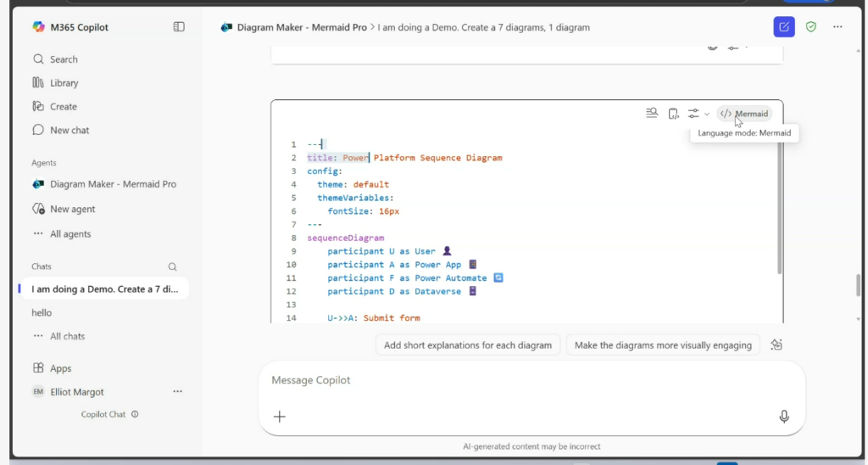Expand the code settings sliders dropdown
The image size is (868, 465).
[698, 114]
